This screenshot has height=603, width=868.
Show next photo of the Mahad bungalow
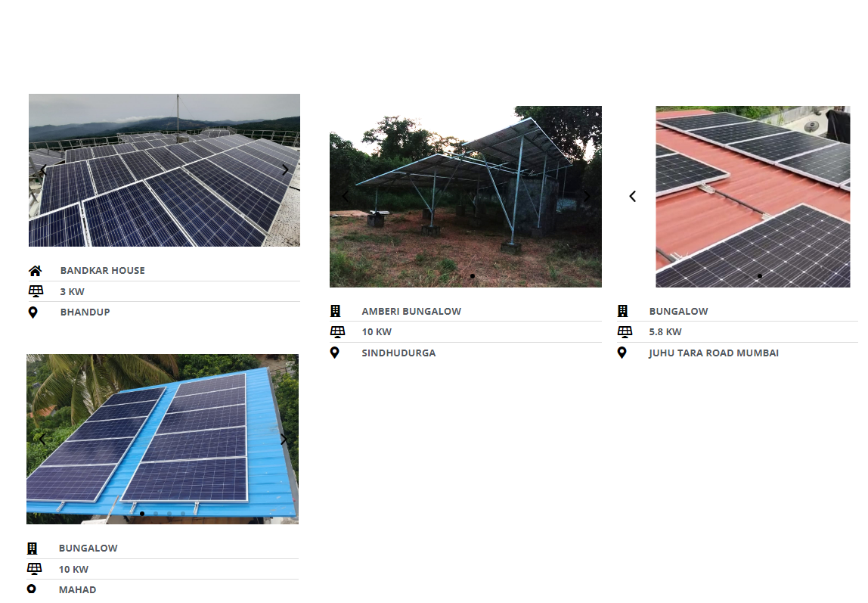pyautogui.click(x=284, y=439)
